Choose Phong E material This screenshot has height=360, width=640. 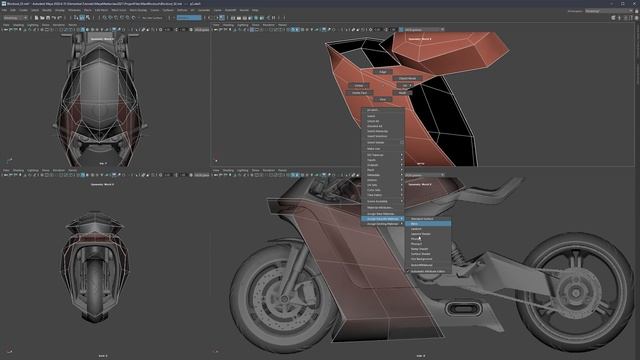coord(428,244)
